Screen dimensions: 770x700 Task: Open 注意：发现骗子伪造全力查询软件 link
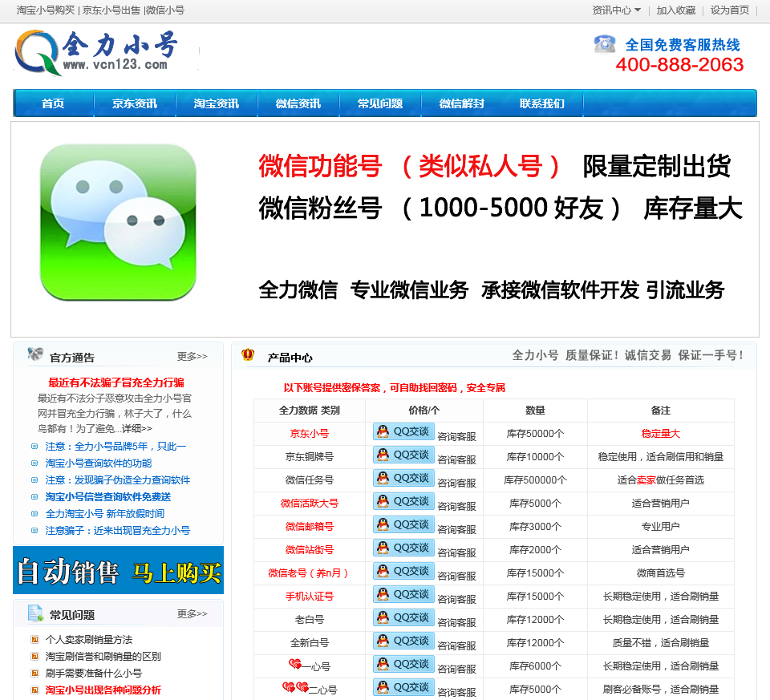118,479
